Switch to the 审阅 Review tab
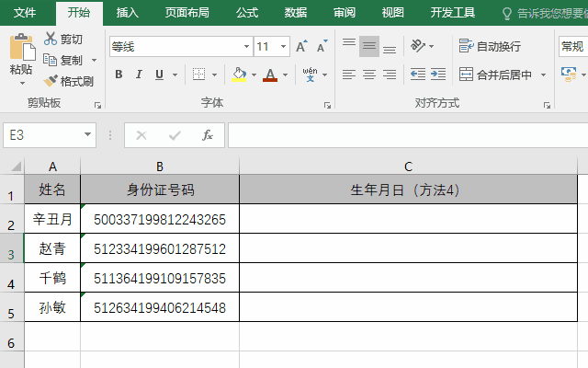The image size is (588, 368). click(345, 13)
